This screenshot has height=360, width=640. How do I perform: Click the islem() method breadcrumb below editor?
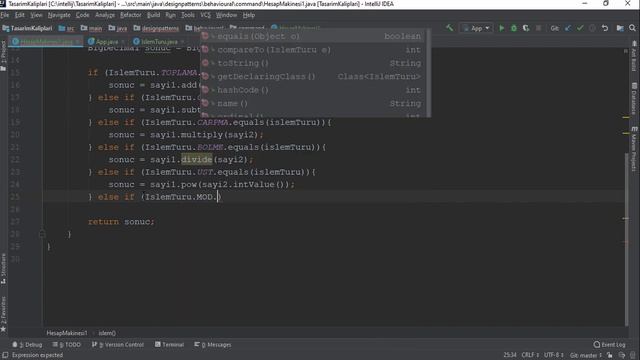tap(107, 333)
